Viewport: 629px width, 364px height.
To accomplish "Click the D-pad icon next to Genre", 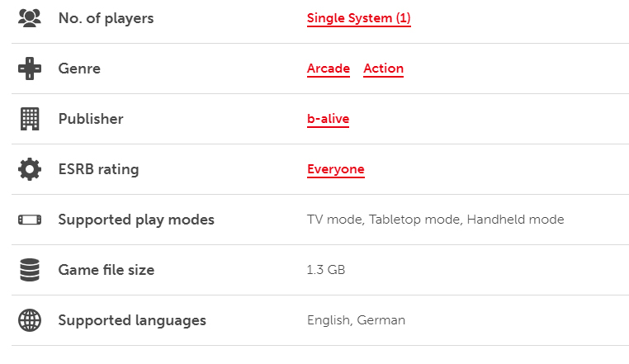I will (x=30, y=69).
